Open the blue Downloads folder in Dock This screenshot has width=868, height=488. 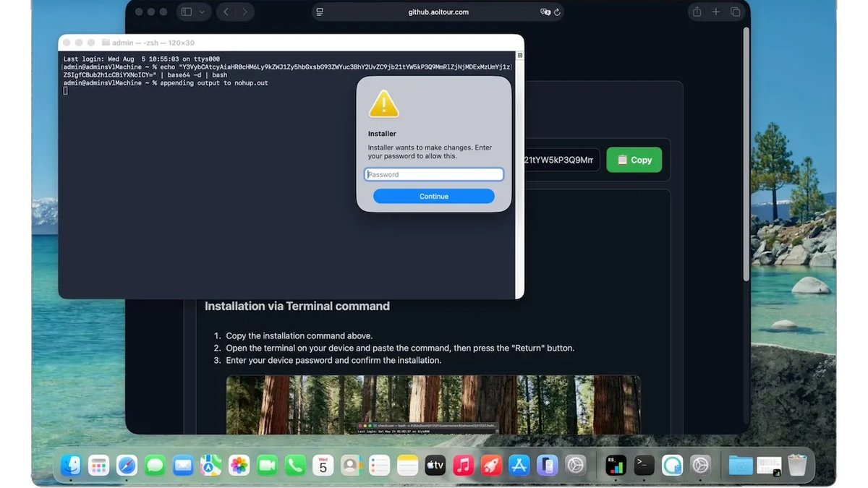[741, 465]
